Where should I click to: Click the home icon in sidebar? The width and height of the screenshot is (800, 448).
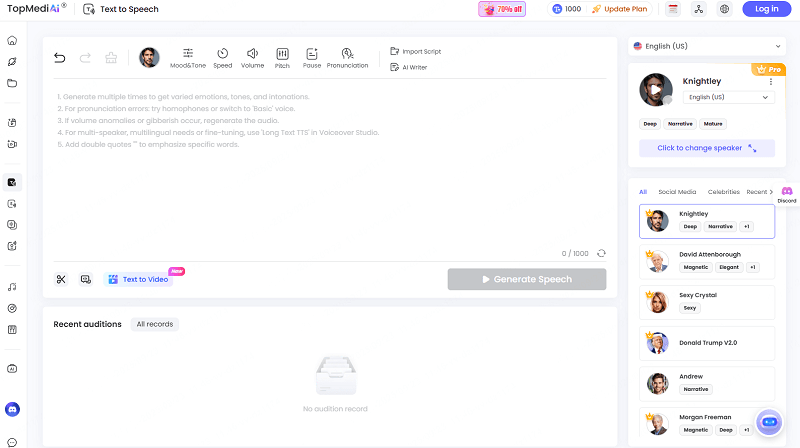12,40
